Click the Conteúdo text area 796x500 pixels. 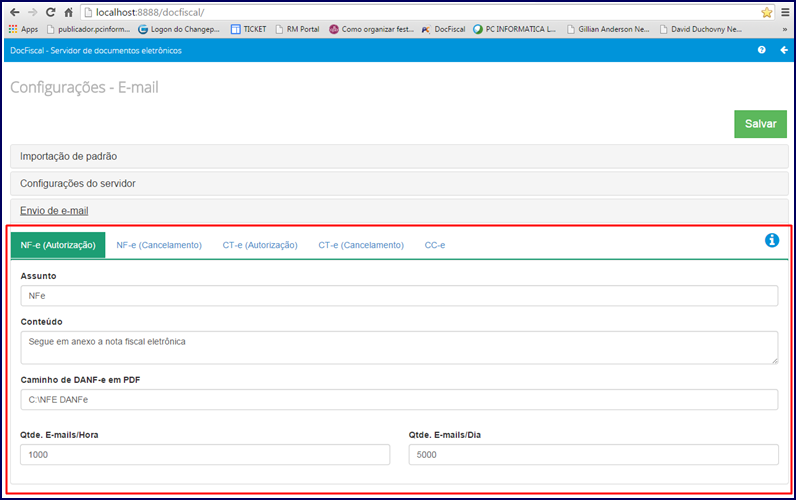pos(399,348)
